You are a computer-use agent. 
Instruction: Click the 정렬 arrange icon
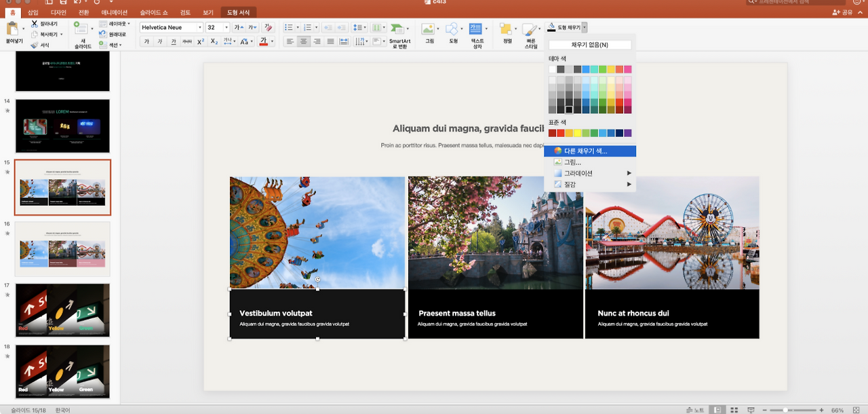507,29
